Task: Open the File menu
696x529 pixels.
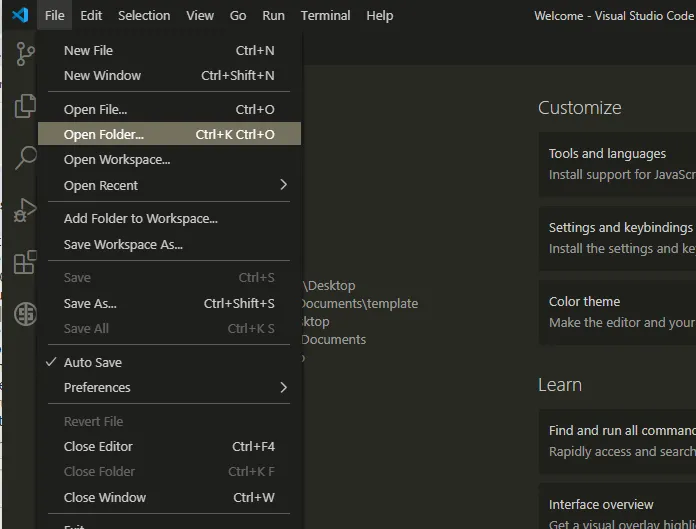Action: [55, 16]
